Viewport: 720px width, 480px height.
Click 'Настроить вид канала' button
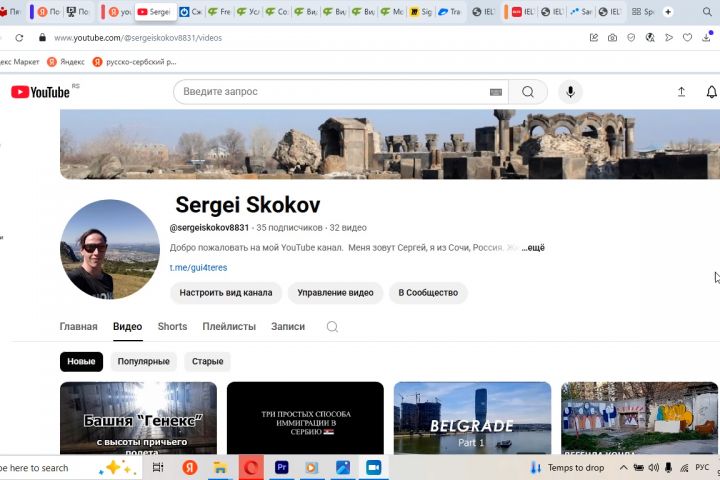[226, 293]
